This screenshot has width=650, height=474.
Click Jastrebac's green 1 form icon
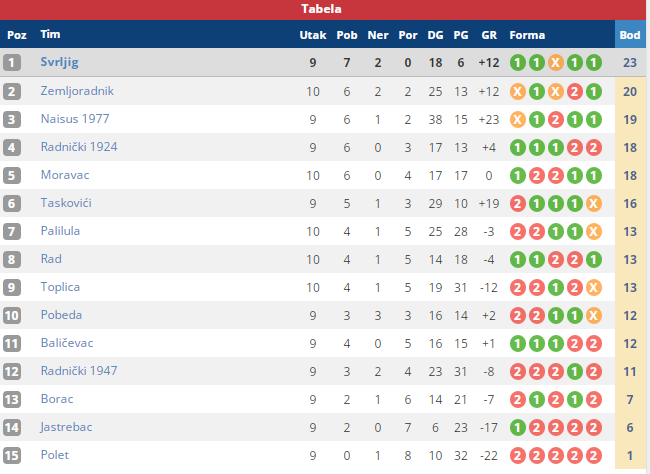tap(517, 428)
